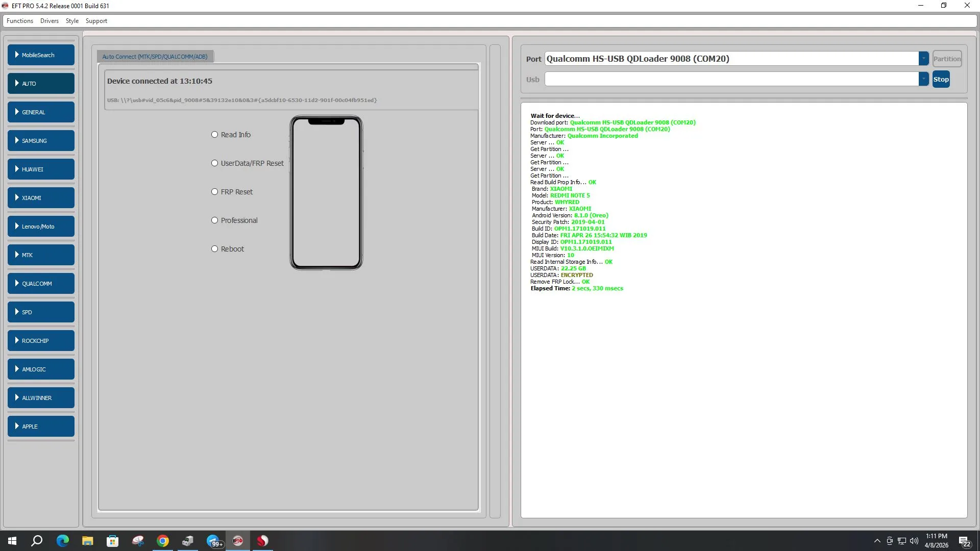The image size is (980, 551).
Task: Open the Drivers menu
Action: [x=49, y=21]
